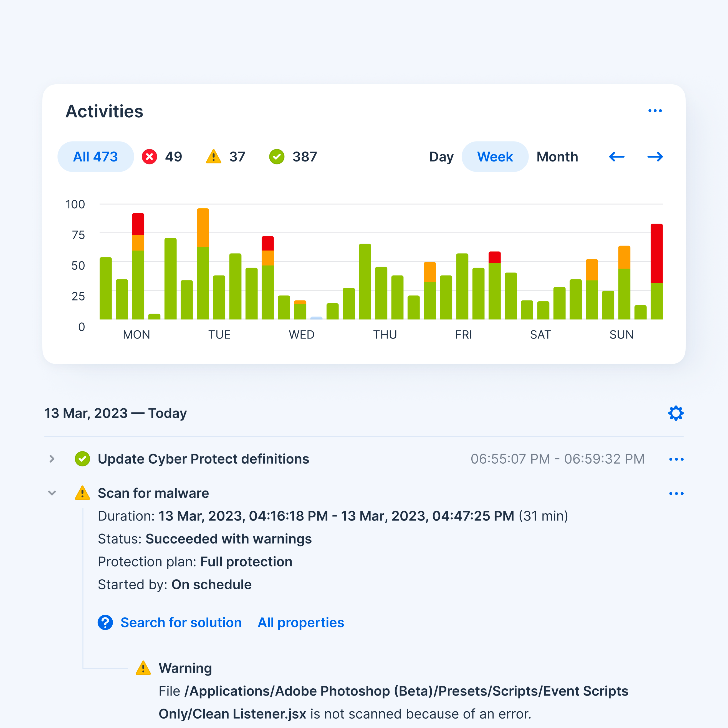Switch to Month view

557,157
